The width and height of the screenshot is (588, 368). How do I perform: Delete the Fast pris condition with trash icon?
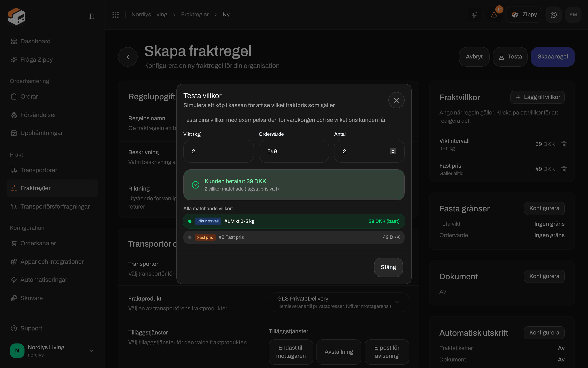pos(564,169)
